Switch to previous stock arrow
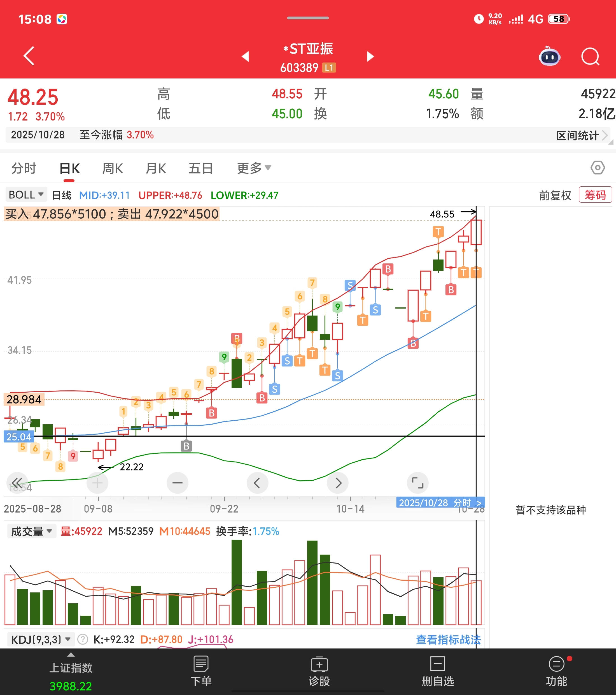Image resolution: width=616 pixels, height=695 pixels. (x=245, y=56)
